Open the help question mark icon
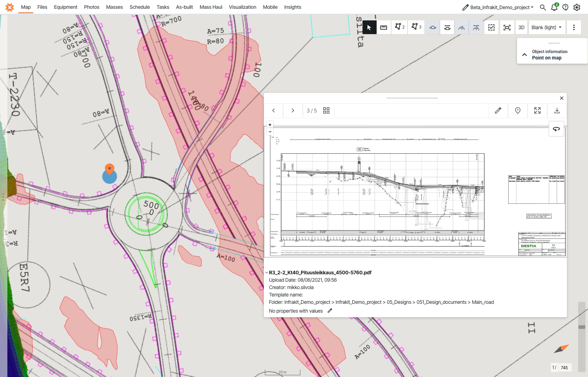Image resolution: width=588 pixels, height=377 pixels. (565, 7)
